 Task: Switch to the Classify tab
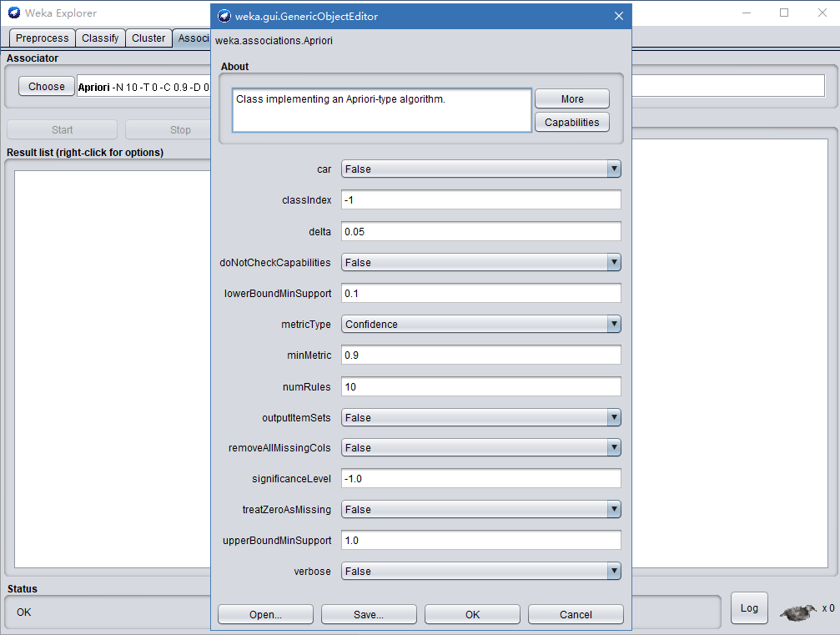coord(100,38)
